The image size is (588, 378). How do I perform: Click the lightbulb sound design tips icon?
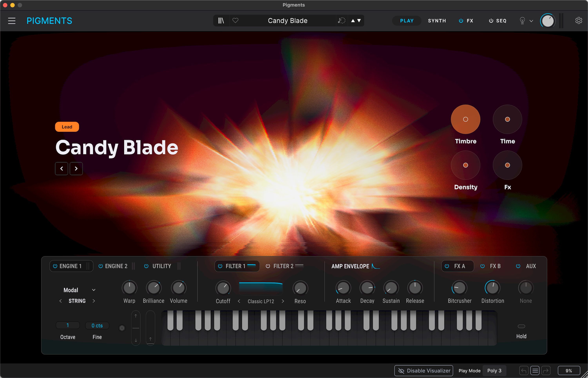click(522, 21)
